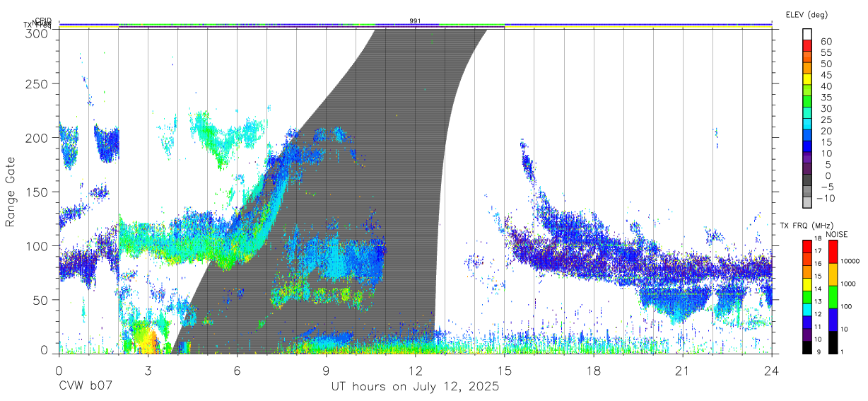The image size is (868, 401).
Task: Click the '45' tick on ELEV scale
Action: pos(826,75)
